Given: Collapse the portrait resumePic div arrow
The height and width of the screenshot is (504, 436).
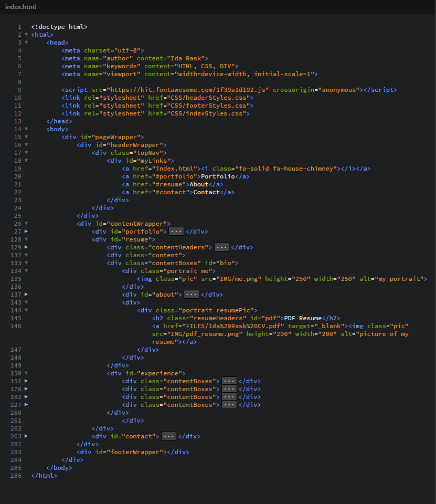Looking at the screenshot, I should [x=26, y=310].
